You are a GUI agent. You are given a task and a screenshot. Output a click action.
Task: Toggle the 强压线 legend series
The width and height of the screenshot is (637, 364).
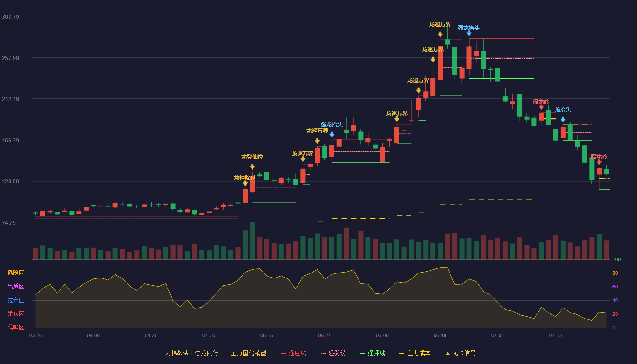pyautogui.click(x=293, y=353)
